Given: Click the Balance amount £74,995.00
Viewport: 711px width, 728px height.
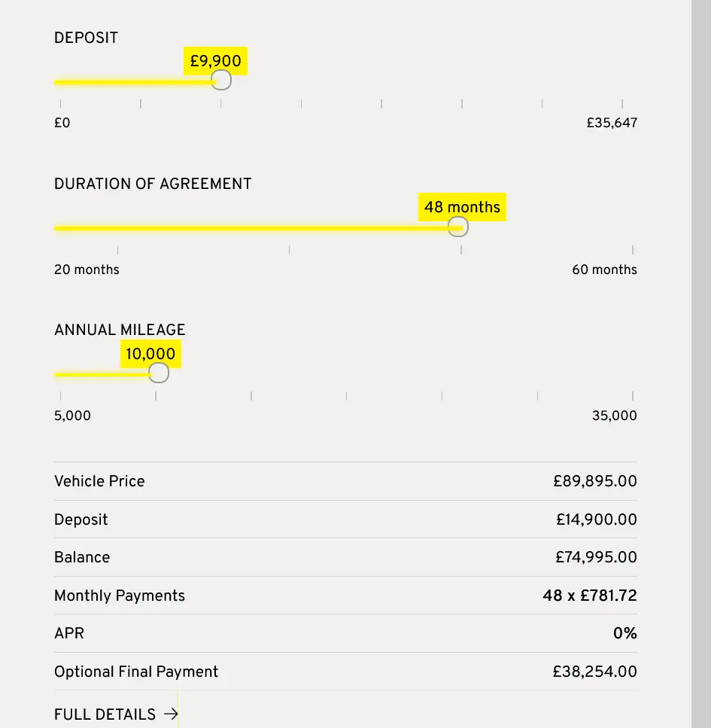Looking at the screenshot, I should pyautogui.click(x=596, y=557).
